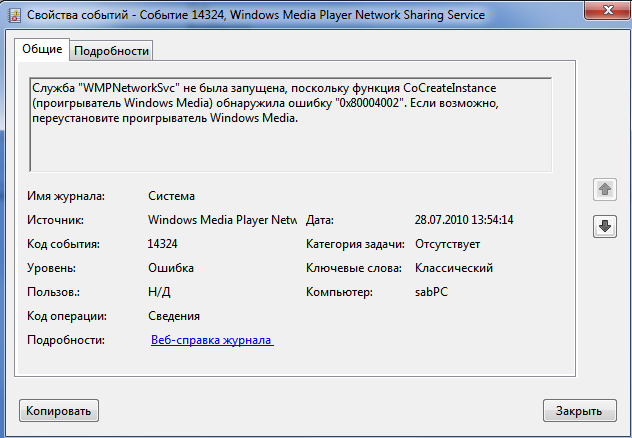632x438 pixels.
Task: Select the level value Ошибка
Action: (x=171, y=268)
